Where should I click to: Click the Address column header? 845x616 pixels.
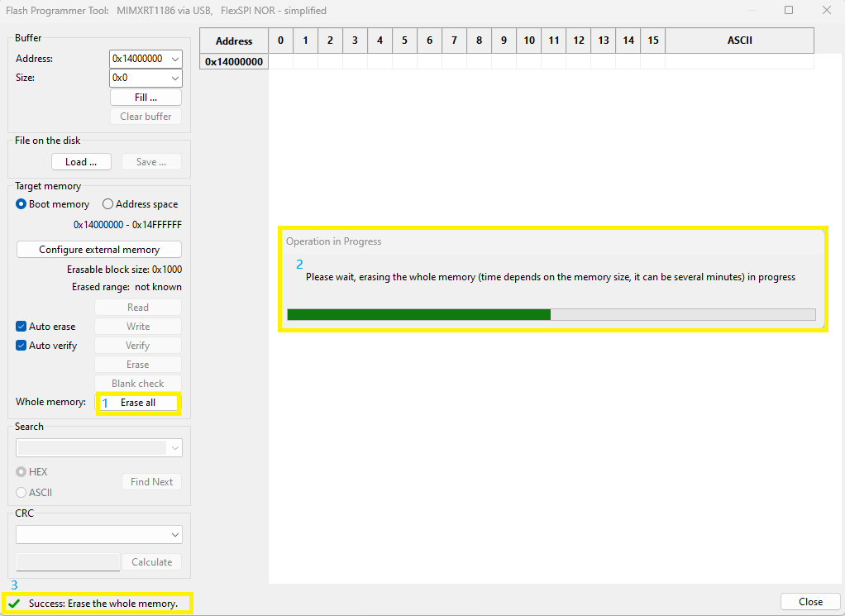point(234,41)
